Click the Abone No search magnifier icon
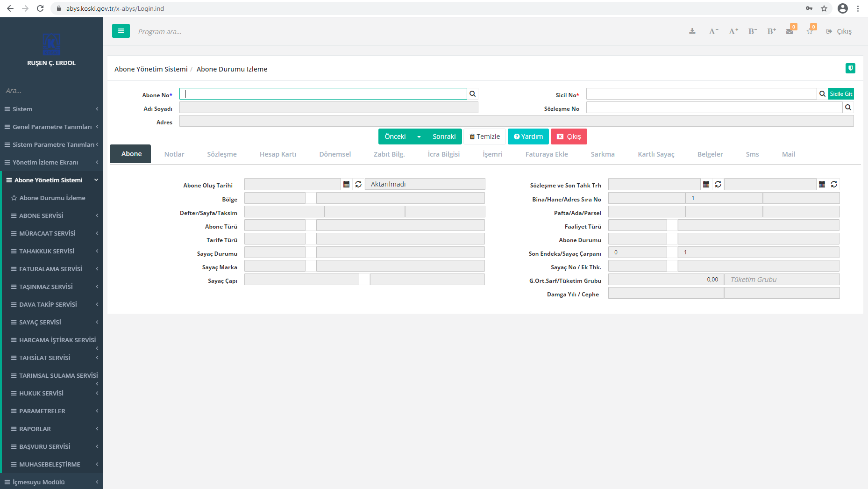Viewport: 868px width, 489px height. pyautogui.click(x=472, y=94)
